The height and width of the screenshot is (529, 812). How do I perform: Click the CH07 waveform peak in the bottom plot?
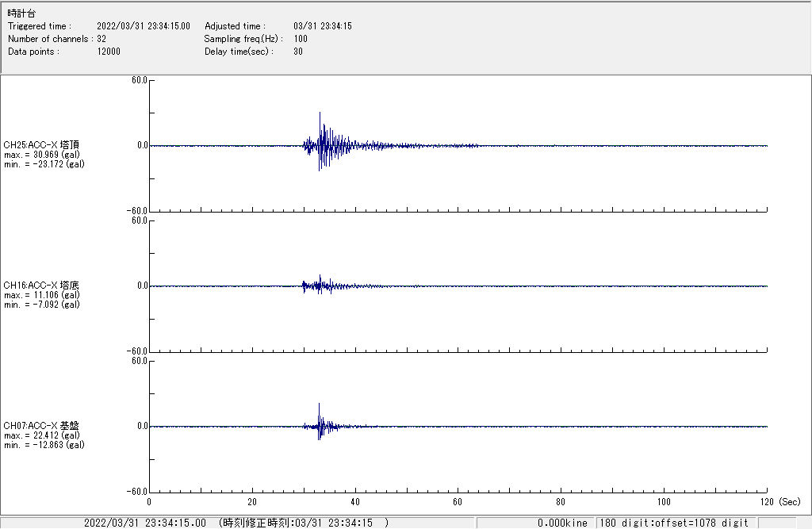319,406
